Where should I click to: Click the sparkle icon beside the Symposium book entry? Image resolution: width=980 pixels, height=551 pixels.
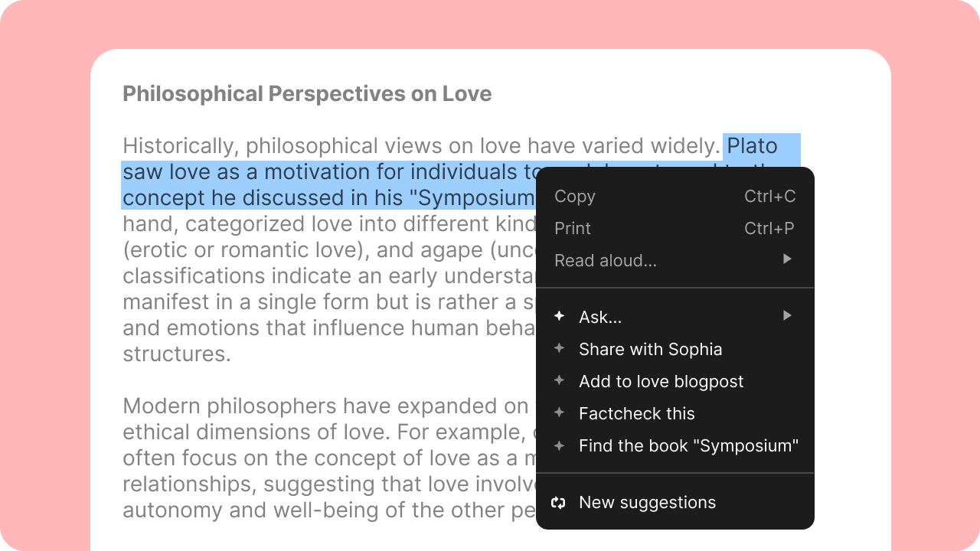[560, 445]
